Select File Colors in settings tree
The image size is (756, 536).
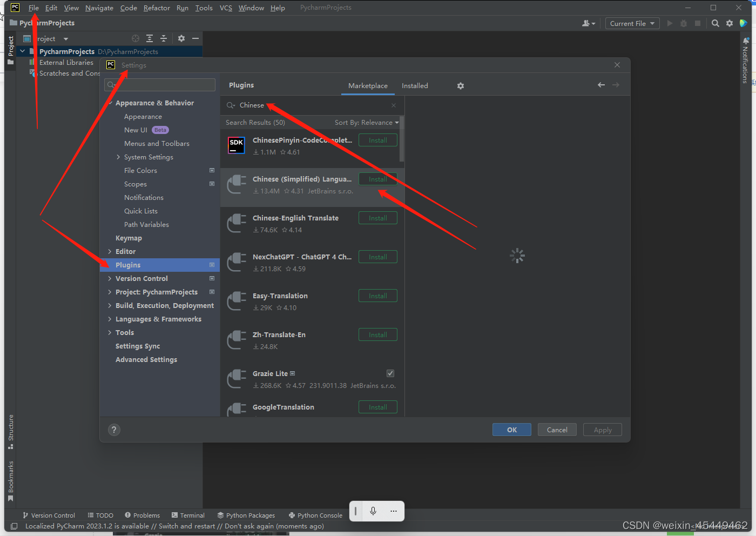pyautogui.click(x=140, y=171)
